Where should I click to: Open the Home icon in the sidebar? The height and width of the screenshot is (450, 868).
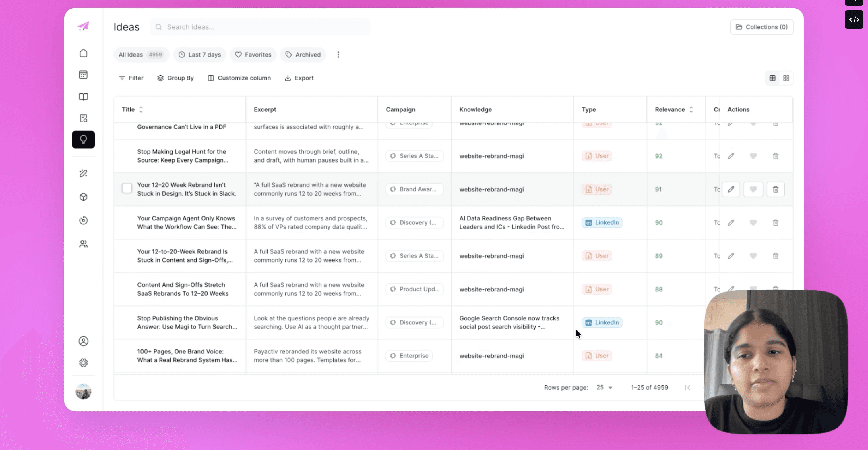(x=83, y=53)
